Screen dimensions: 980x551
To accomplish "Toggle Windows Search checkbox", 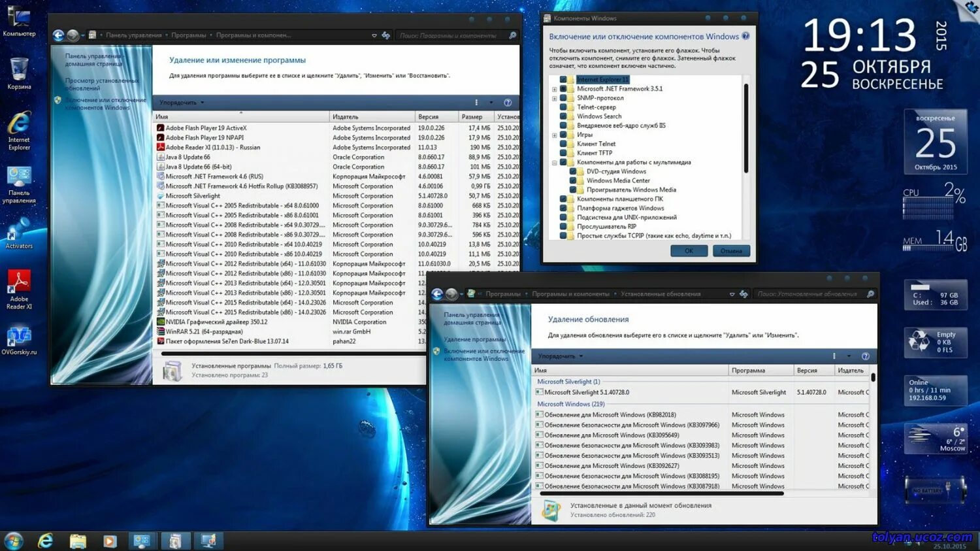I will point(563,116).
